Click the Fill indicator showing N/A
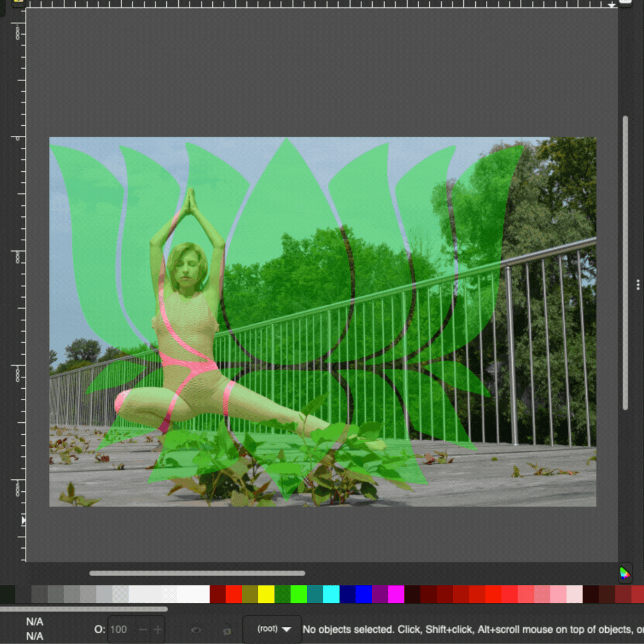 coord(35,622)
